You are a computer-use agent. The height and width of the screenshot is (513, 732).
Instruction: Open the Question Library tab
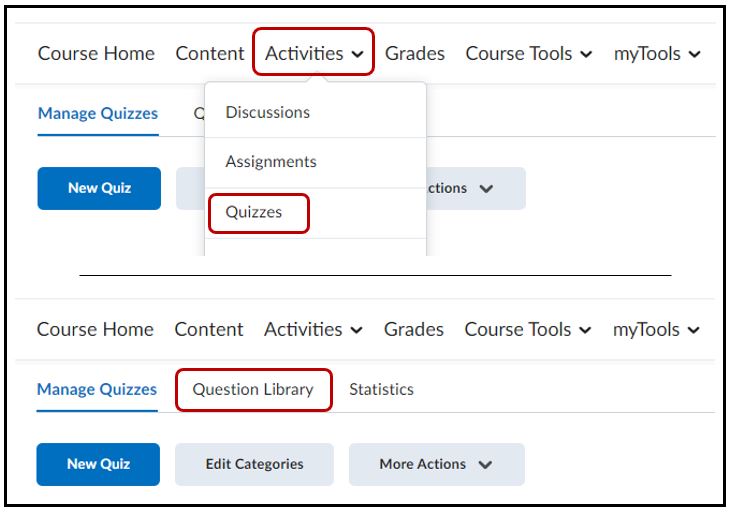point(253,390)
